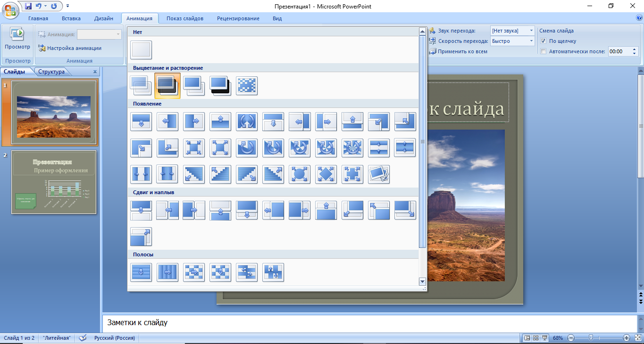644x344 pixels.
Task: Select the Checkerboard Down transition
Action: pos(220,272)
